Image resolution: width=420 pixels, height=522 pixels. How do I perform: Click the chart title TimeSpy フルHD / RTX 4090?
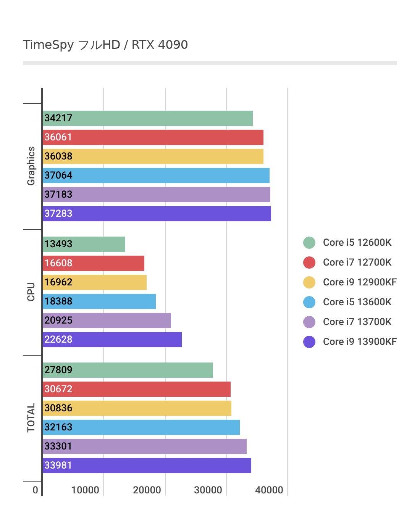pyautogui.click(x=105, y=45)
